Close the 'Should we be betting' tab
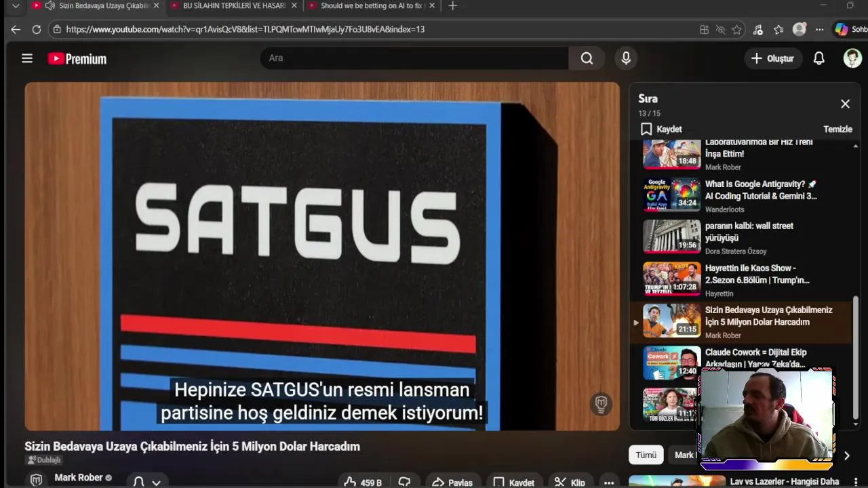This screenshot has height=488, width=868. pos(431,5)
